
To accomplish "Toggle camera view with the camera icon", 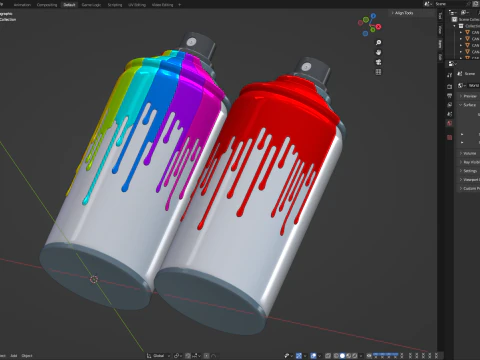I will (378, 62).
